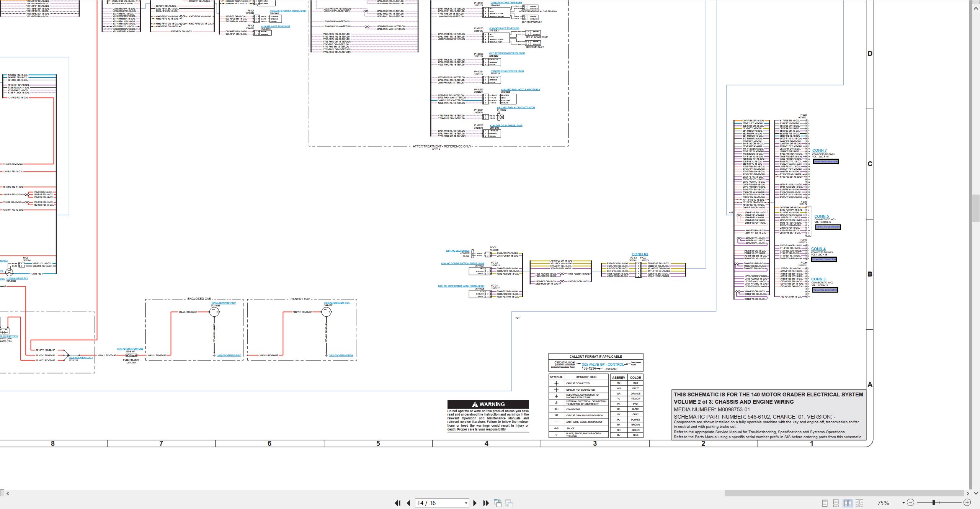Click the 75% zoom value
The height and width of the screenshot is (509, 980).
pyautogui.click(x=883, y=503)
